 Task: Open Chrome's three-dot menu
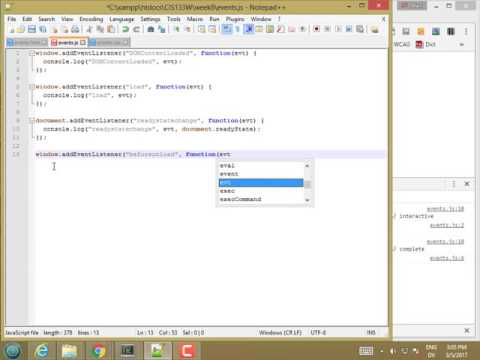pyautogui.click(x=466, y=32)
